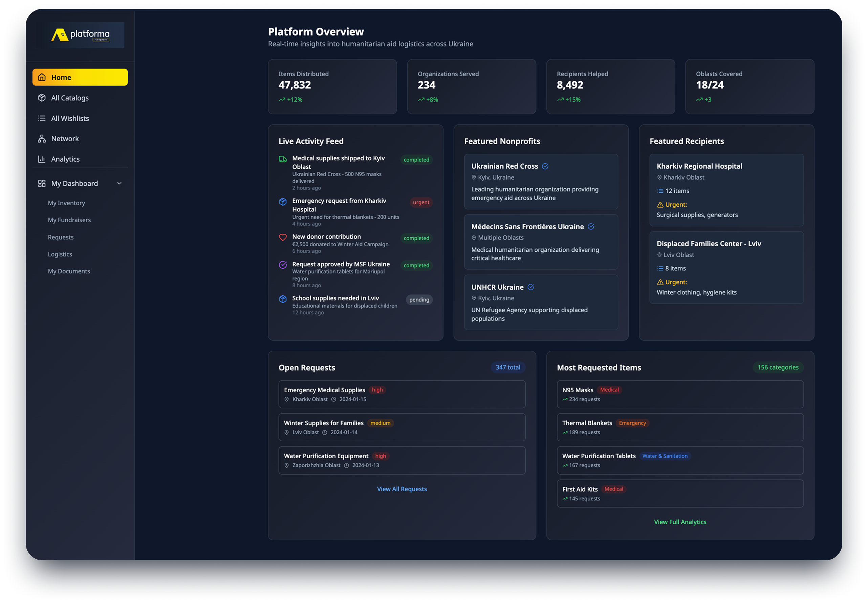Open My Fundraisers page
This screenshot has width=868, height=603.
(69, 220)
